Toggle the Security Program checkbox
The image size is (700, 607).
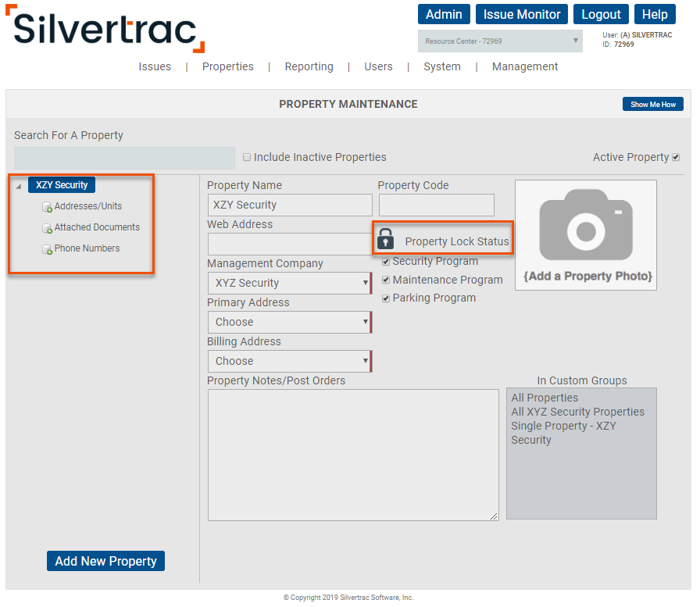386,262
